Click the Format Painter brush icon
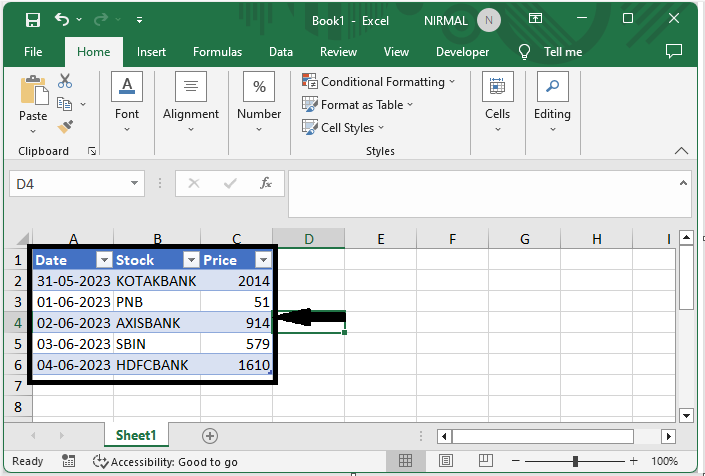This screenshot has height=476, width=705. pyautogui.click(x=65, y=127)
